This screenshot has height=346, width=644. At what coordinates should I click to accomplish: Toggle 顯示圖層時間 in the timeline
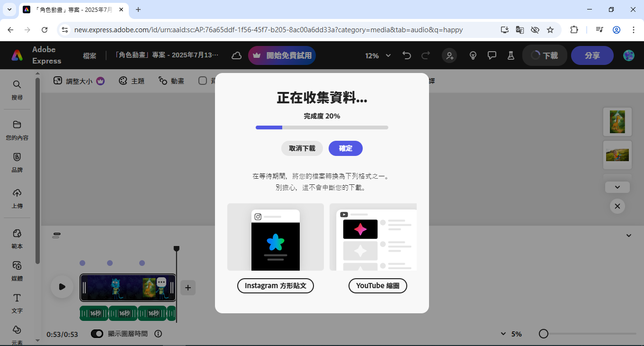97,334
